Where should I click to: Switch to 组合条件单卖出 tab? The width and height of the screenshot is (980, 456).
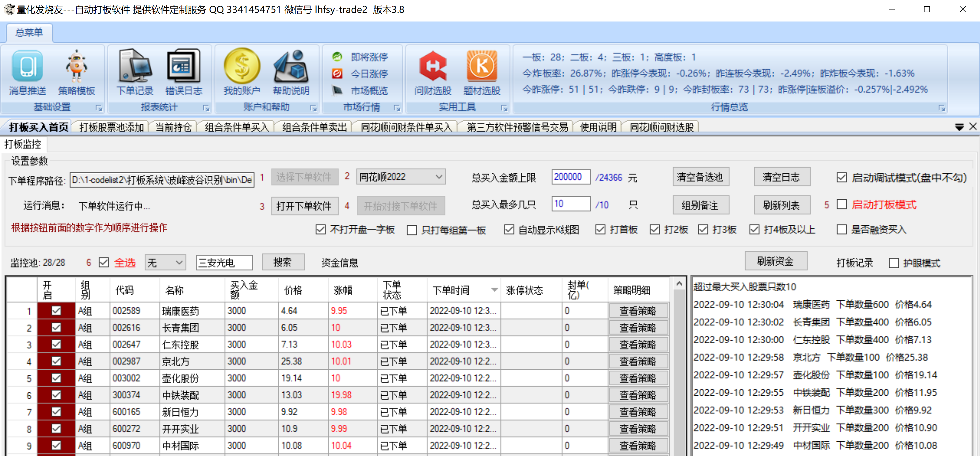click(x=314, y=127)
